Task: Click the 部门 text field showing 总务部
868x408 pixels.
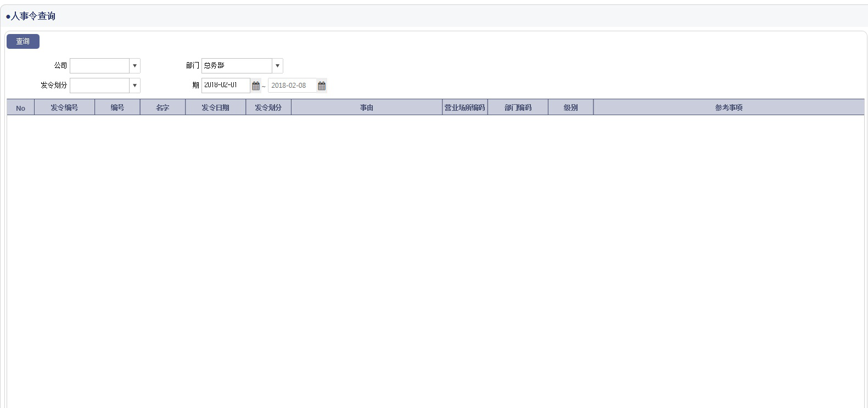Action: pos(237,66)
